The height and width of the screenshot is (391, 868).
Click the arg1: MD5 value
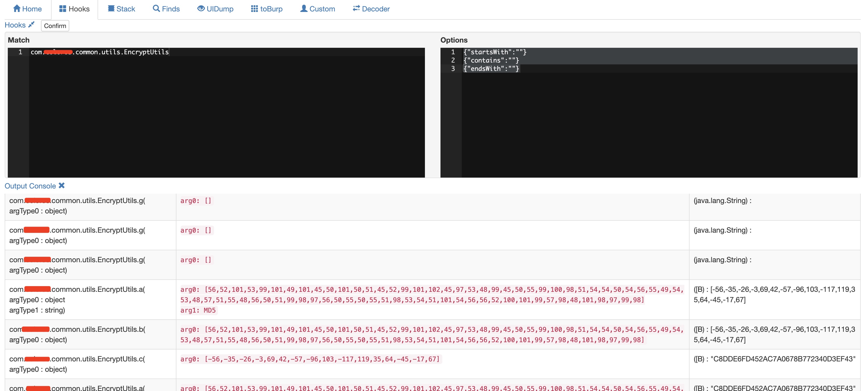198,310
